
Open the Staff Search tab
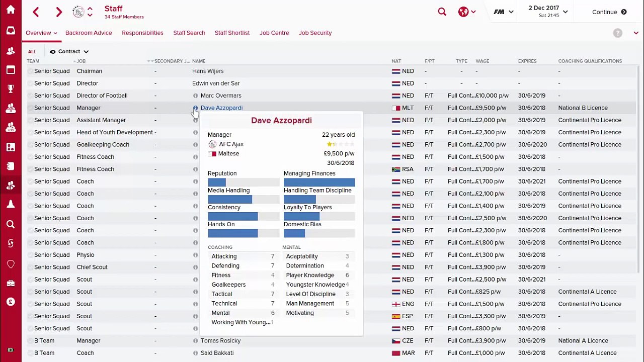pos(189,33)
